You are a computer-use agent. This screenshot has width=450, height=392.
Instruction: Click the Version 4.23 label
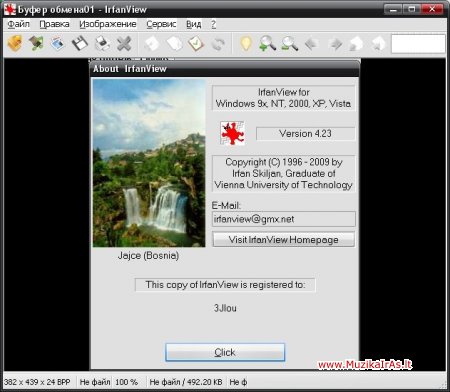coord(305,134)
